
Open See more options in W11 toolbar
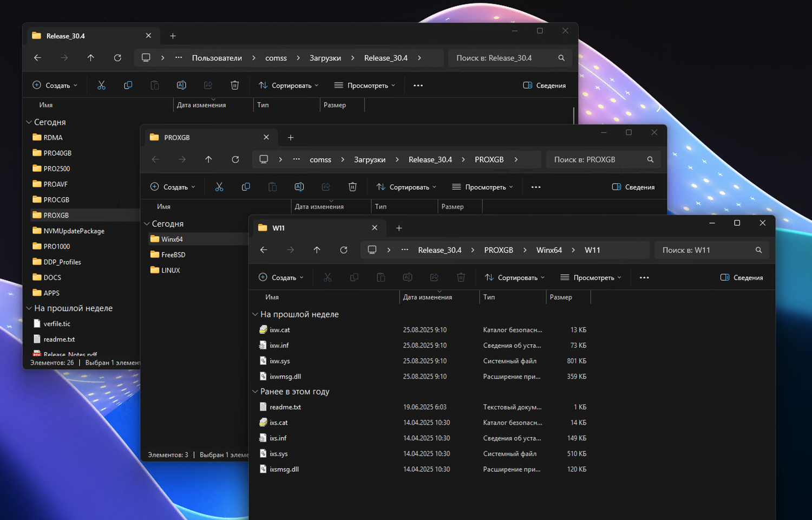(x=644, y=277)
